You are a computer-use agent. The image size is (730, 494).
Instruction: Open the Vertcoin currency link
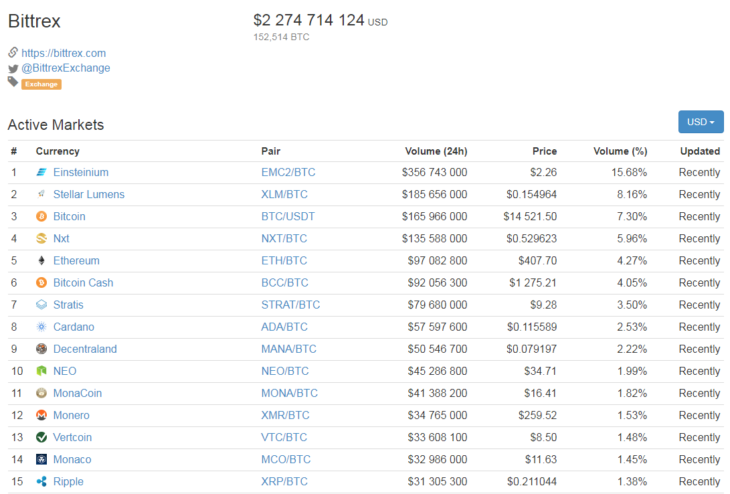coord(72,437)
